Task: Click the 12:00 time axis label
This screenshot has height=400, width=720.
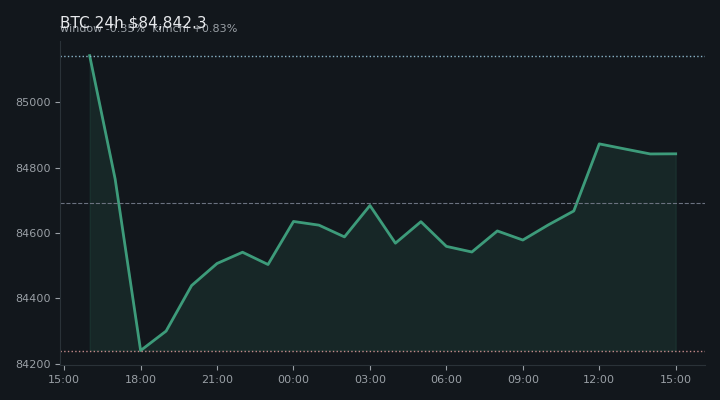Action: click(598, 379)
